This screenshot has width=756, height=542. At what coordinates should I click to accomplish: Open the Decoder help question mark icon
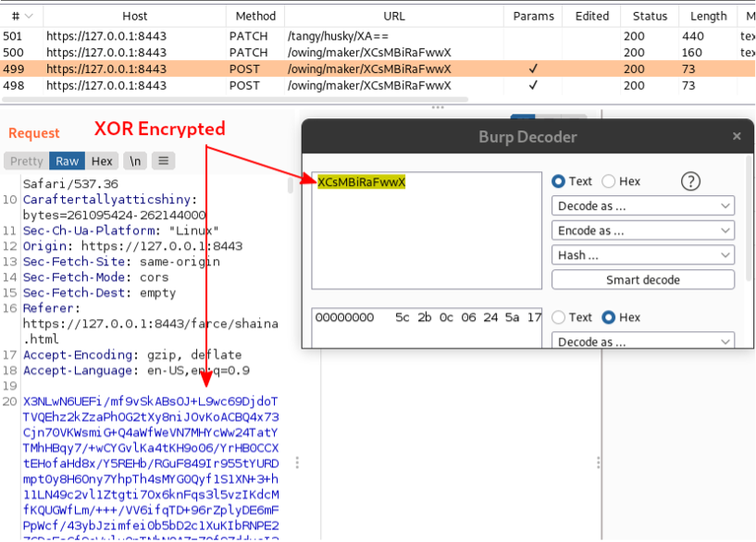click(x=690, y=181)
